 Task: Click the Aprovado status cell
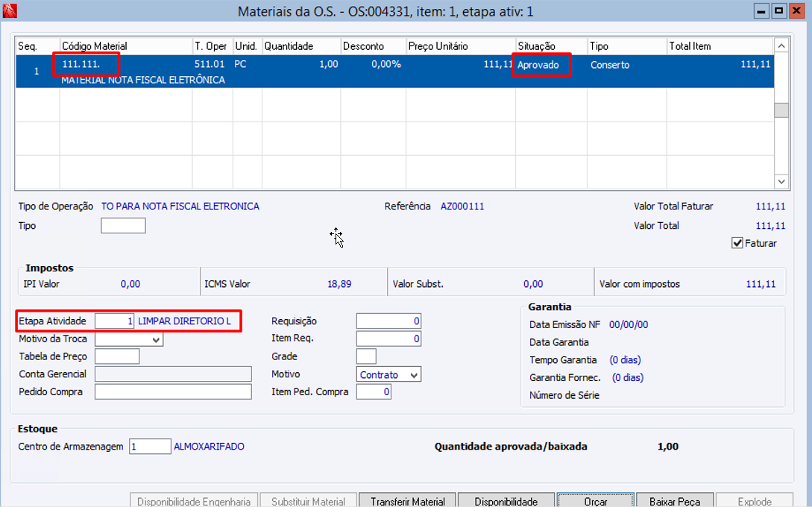pos(538,66)
